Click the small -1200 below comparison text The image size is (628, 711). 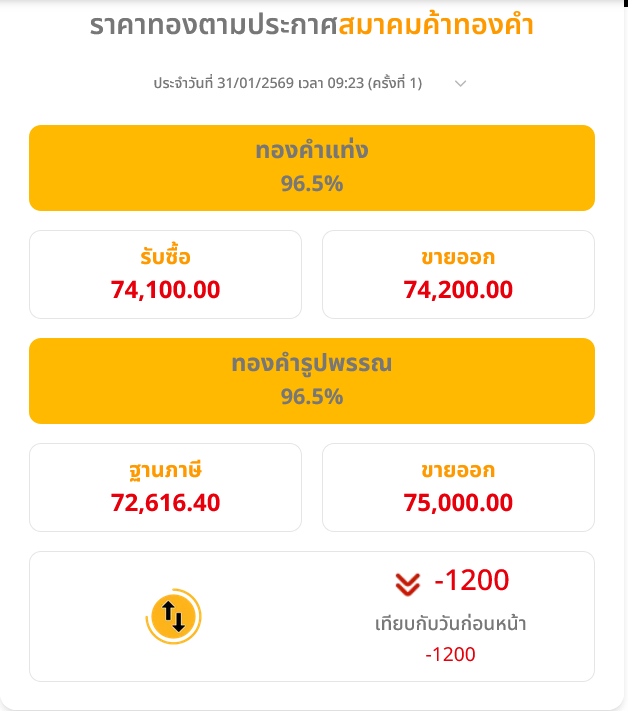point(450,655)
